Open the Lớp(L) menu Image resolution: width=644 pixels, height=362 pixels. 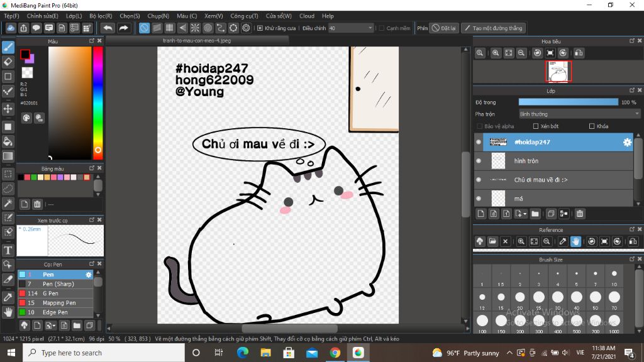coord(74,16)
